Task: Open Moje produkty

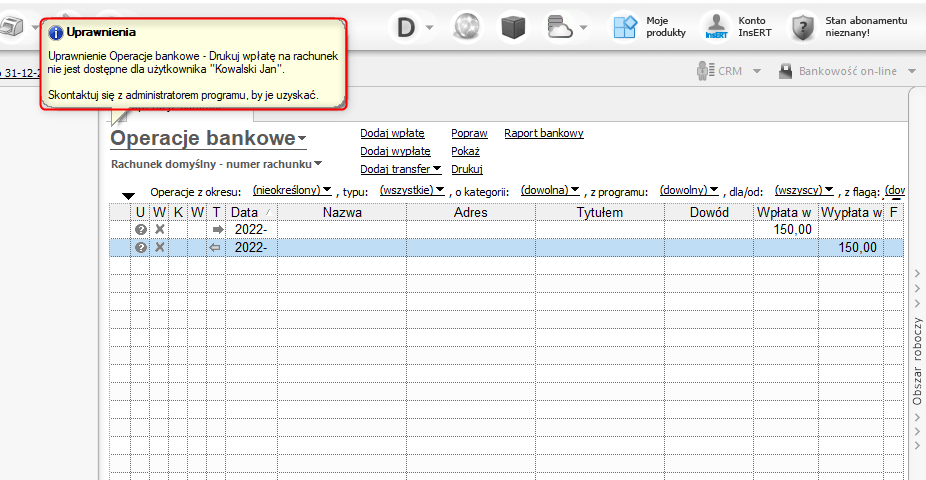Action: pyautogui.click(x=650, y=27)
